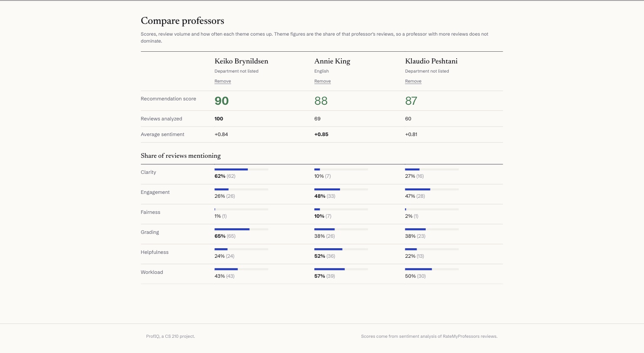Click the Fairness row label
This screenshot has height=353, width=644.
click(150, 212)
